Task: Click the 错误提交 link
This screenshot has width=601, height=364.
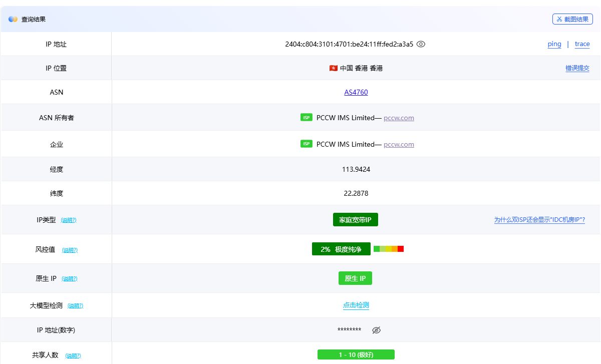Action: (x=577, y=68)
